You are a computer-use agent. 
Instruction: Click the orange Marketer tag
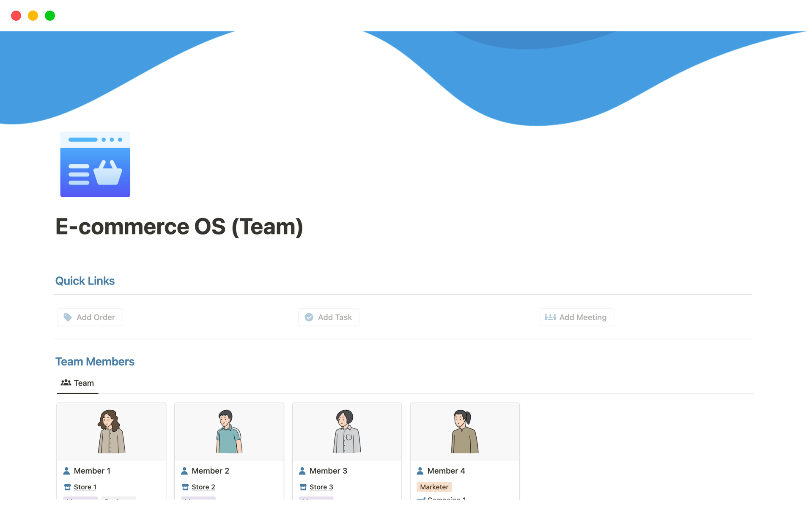pos(434,487)
